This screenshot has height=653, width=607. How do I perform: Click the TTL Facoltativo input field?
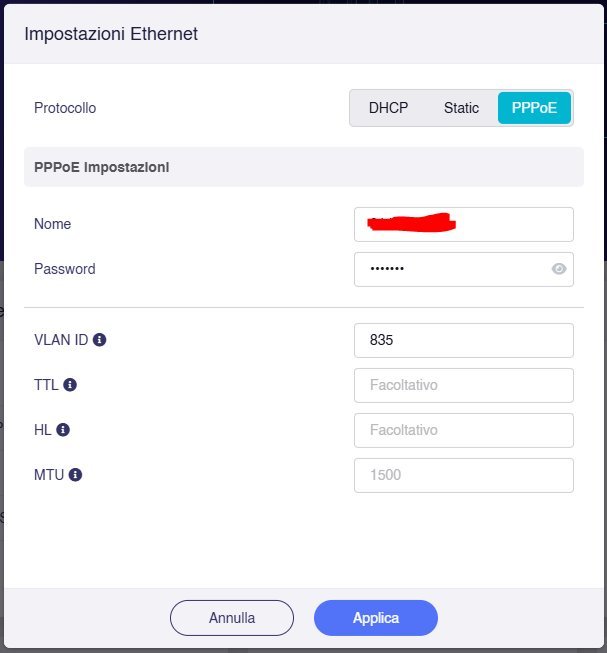[x=464, y=385]
